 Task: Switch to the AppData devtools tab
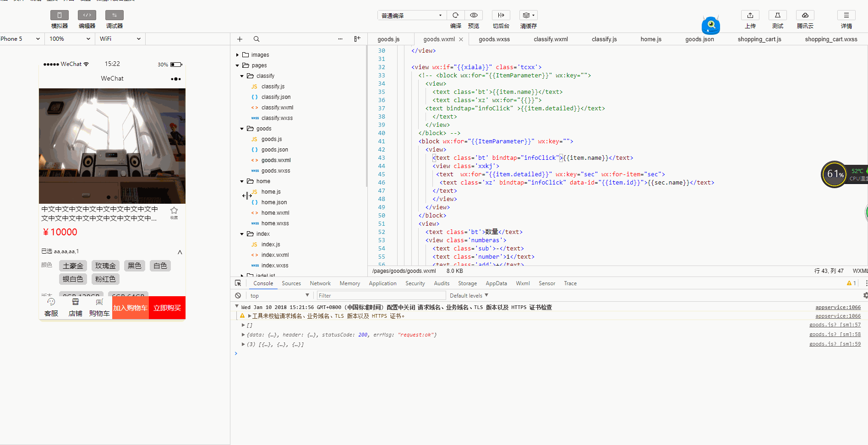pyautogui.click(x=496, y=283)
